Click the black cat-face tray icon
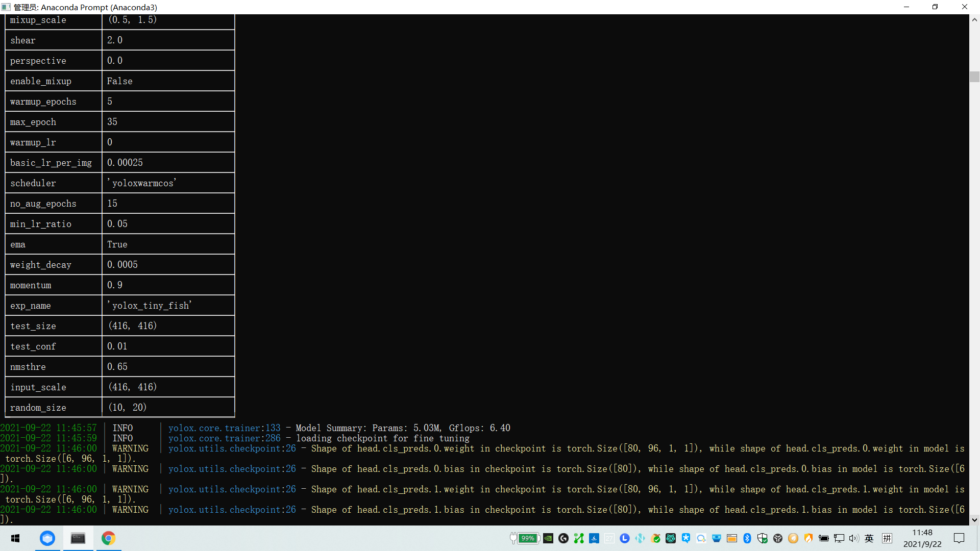980x551 pixels. (671, 538)
